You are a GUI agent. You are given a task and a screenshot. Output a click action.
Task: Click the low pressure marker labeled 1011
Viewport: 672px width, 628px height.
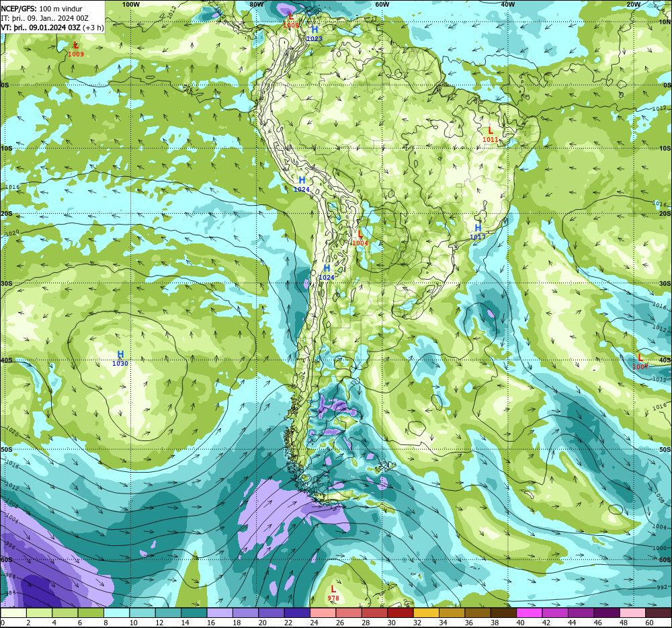click(491, 134)
